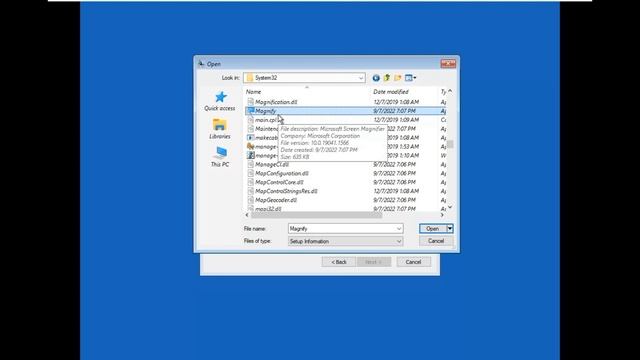Click the Open button
The image size is (640, 360).
click(433, 229)
